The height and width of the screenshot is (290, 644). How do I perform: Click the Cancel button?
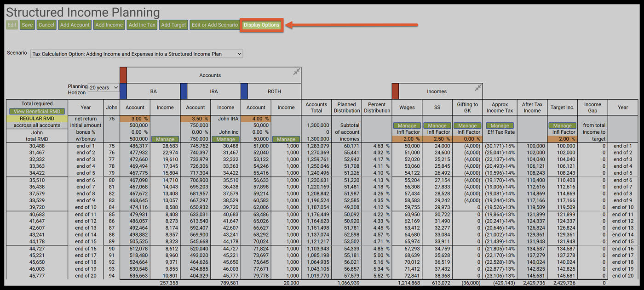46,25
